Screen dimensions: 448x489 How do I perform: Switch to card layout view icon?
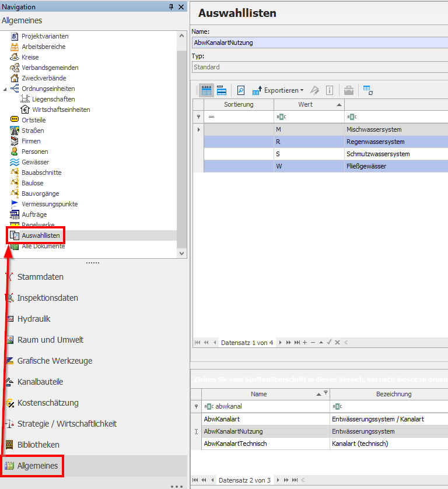coord(222,90)
